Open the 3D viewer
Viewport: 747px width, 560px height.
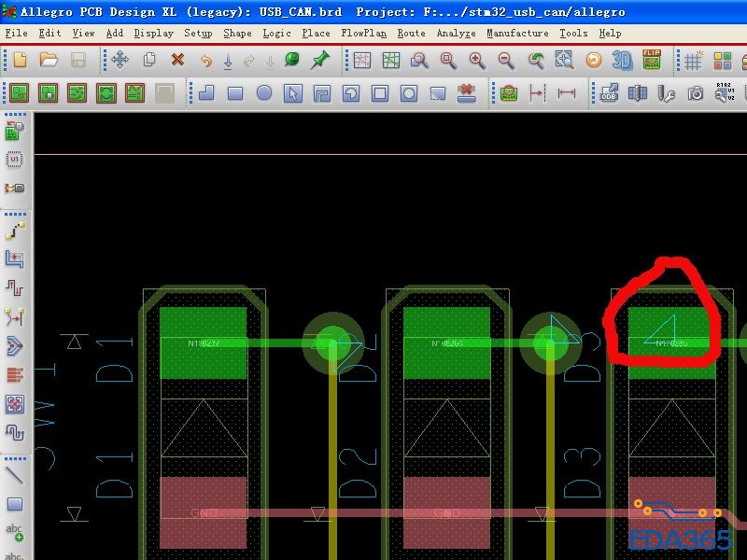(x=622, y=61)
